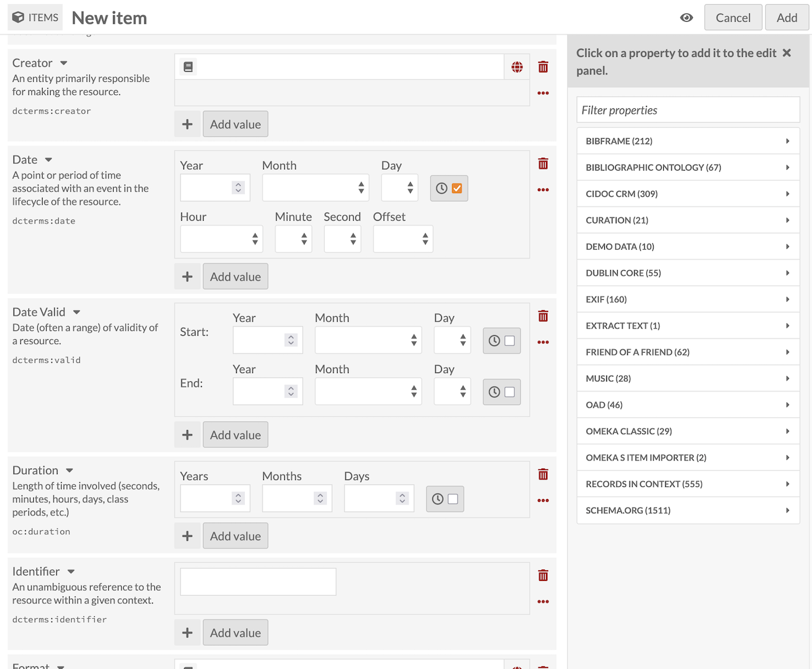This screenshot has width=812, height=669.
Task: Expand the BIBFRAME (212) vocabulary
Action: (x=688, y=141)
